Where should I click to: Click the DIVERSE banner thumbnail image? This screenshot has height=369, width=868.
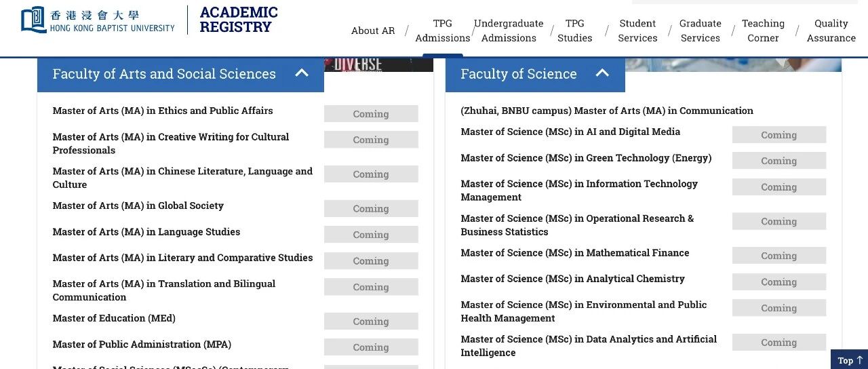click(378, 64)
